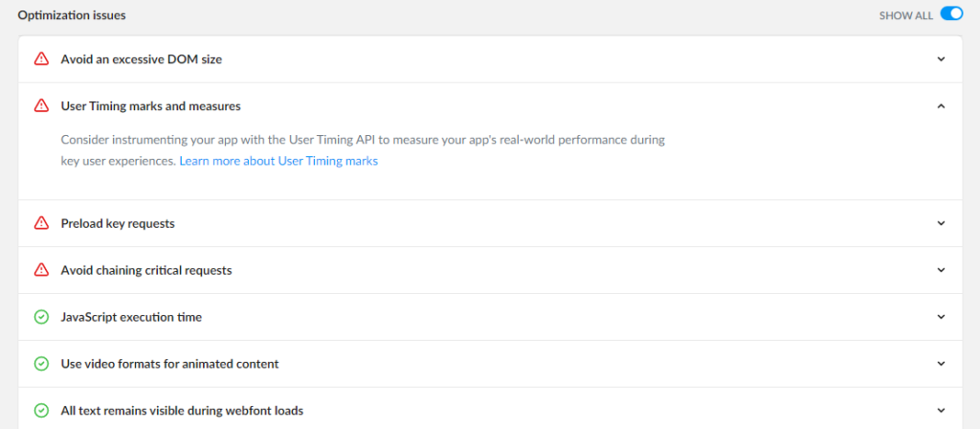Click green check icon for video formats item
Viewport: 980px width, 429px height.
click(41, 364)
